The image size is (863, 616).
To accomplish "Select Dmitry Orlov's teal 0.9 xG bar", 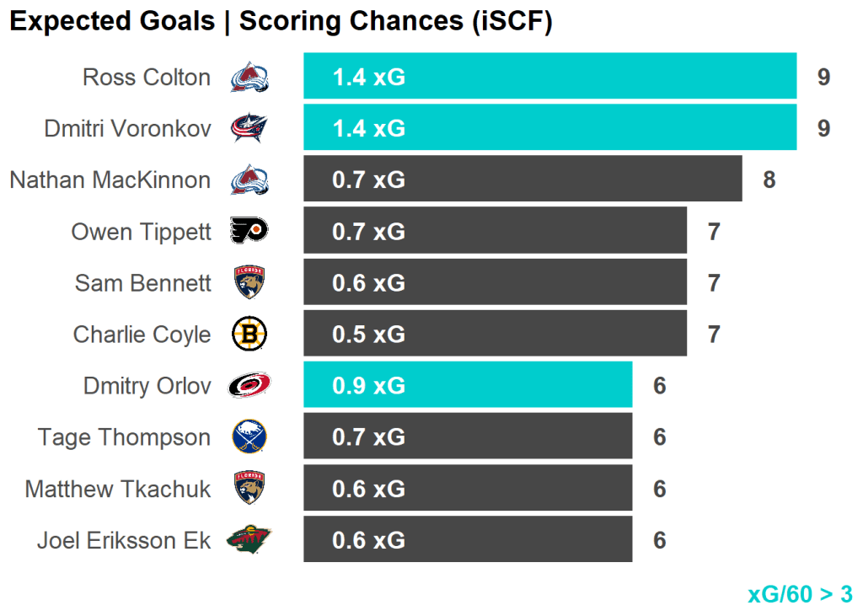I will (468, 385).
